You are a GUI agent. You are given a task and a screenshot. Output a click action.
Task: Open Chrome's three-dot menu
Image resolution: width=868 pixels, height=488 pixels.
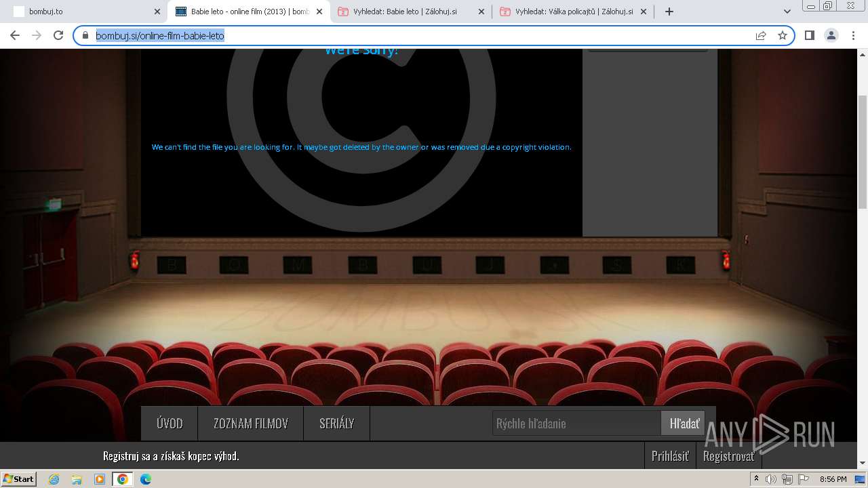853,35
